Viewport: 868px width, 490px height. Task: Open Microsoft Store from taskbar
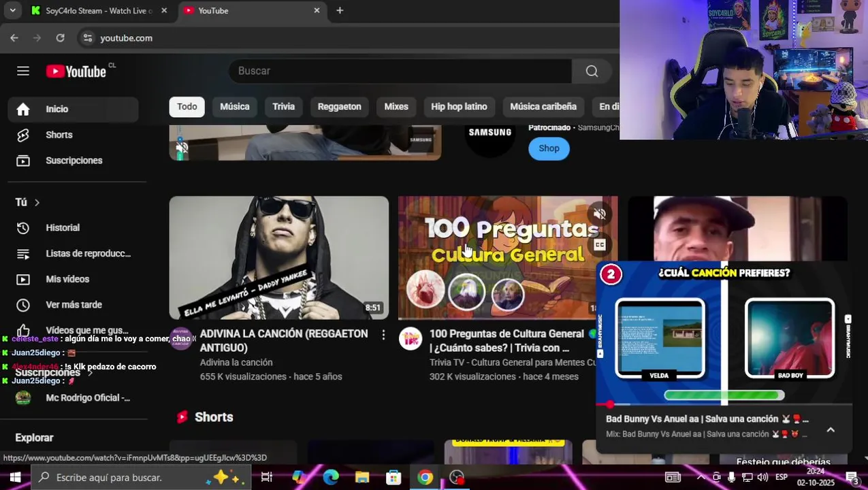pos(393,477)
